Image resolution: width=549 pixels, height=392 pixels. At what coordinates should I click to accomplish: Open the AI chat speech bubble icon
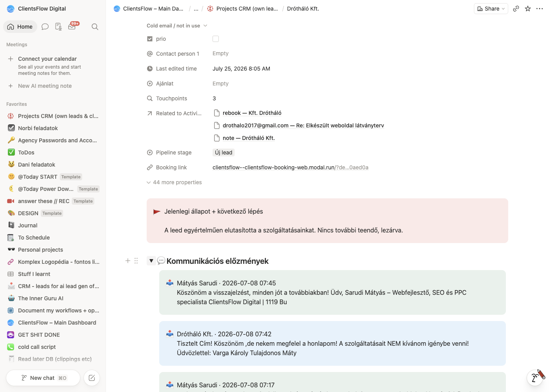point(45,27)
